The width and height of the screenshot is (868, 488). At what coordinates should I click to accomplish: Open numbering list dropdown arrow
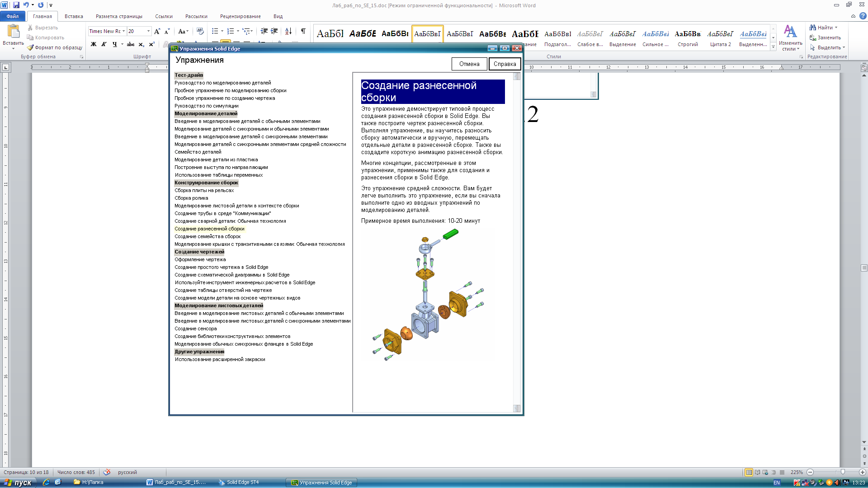pyautogui.click(x=238, y=31)
